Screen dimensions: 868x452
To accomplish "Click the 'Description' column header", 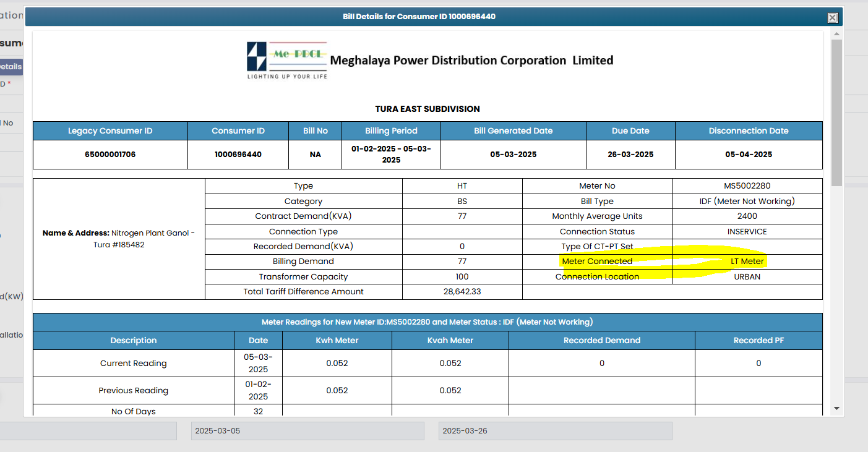I will click(x=134, y=341).
